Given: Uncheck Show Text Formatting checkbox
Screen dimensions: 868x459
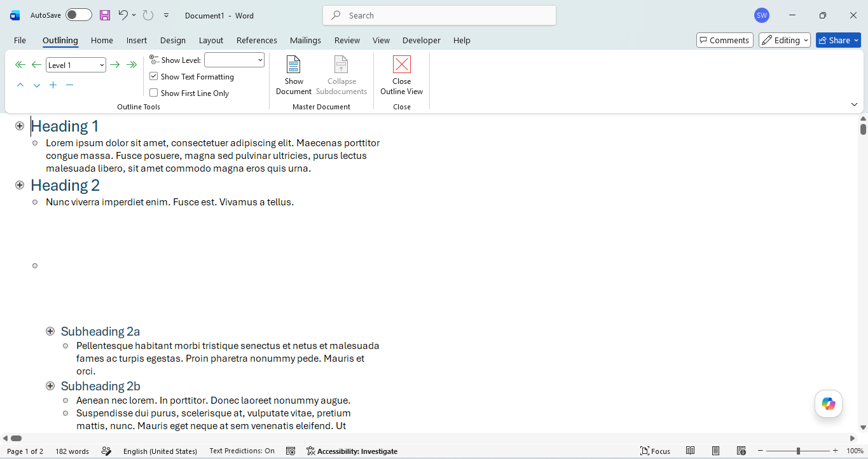Looking at the screenshot, I should [x=154, y=76].
